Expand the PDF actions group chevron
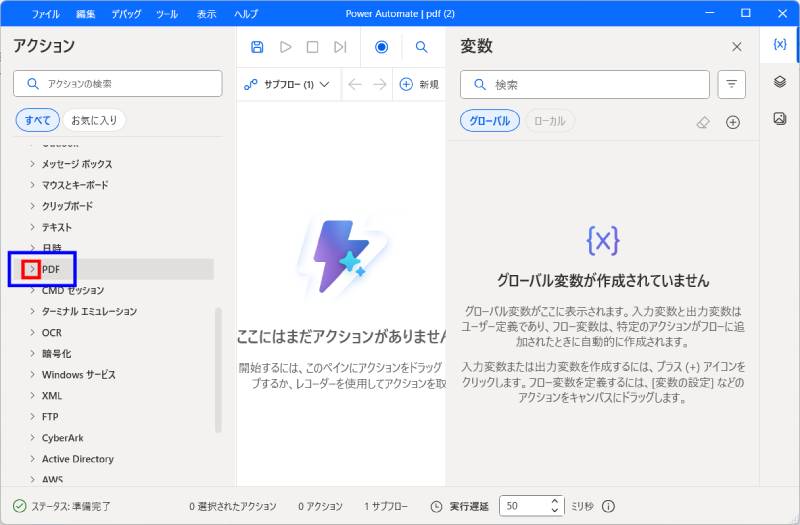The height and width of the screenshot is (525, 800). click(32, 269)
